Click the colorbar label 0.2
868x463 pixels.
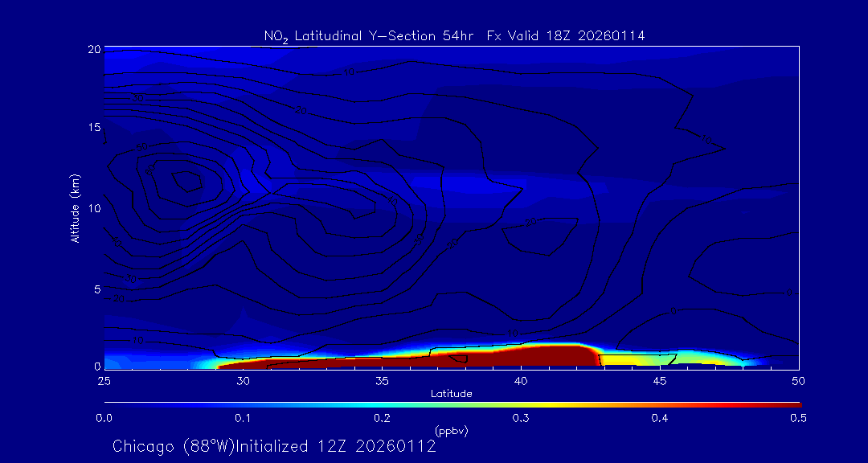382,418
